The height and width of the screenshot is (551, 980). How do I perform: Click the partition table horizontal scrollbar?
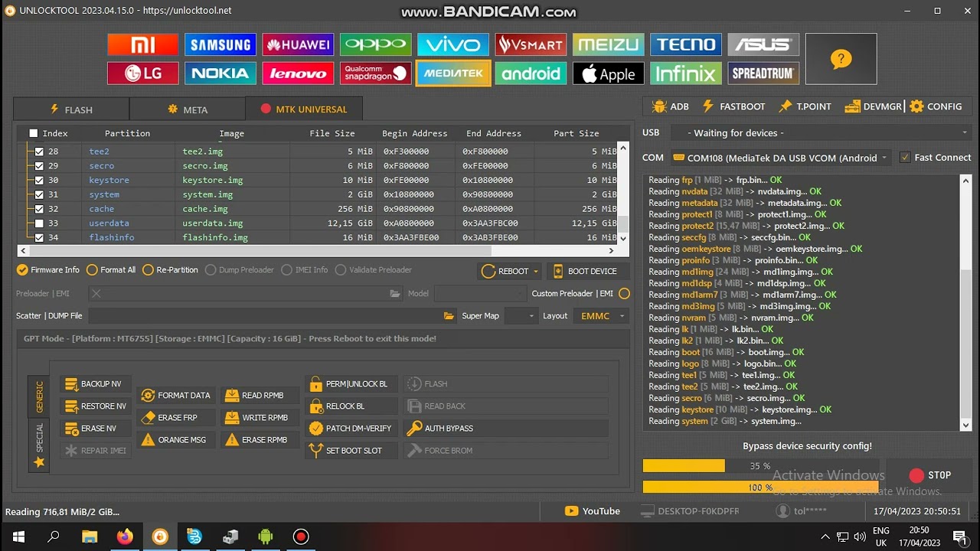point(317,250)
